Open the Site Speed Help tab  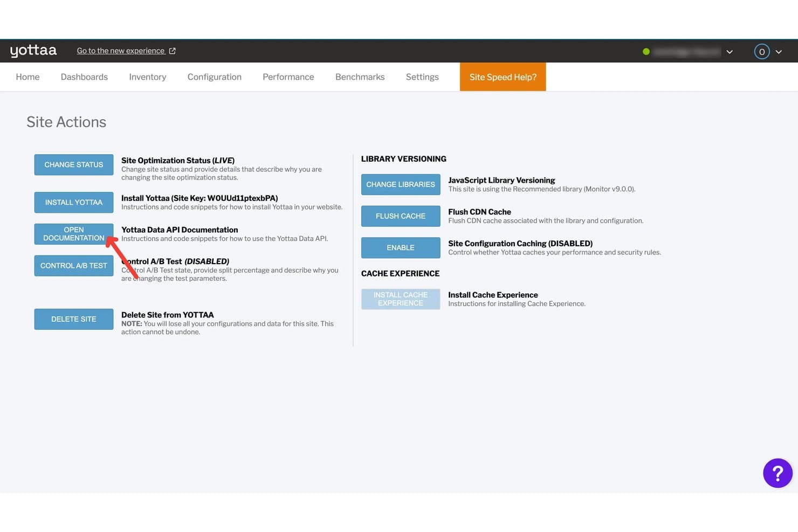[503, 77]
